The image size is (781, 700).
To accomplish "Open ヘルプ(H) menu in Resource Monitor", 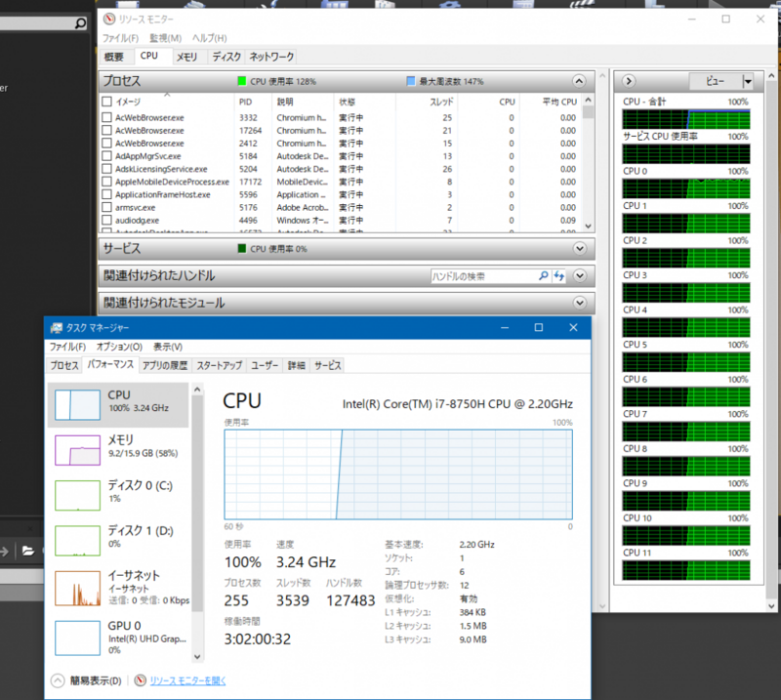I will (x=209, y=38).
